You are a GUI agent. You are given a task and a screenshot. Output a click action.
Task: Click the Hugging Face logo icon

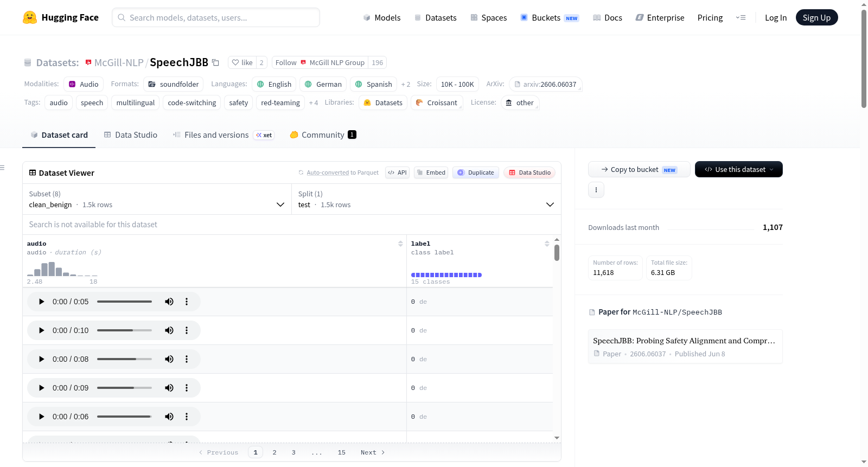pyautogui.click(x=30, y=17)
